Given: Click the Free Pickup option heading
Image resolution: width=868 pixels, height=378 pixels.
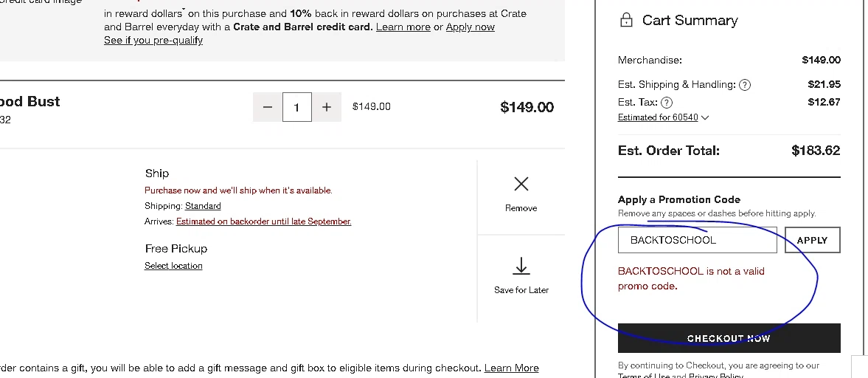Looking at the screenshot, I should [x=176, y=249].
